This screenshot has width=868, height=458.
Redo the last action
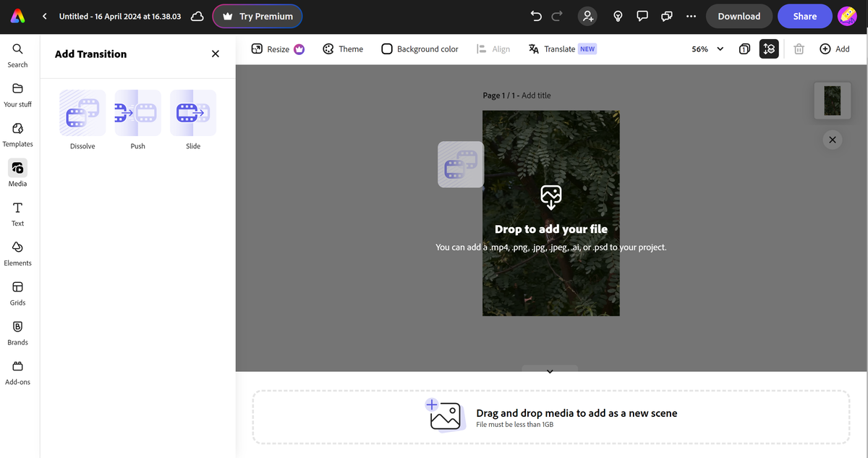click(557, 16)
